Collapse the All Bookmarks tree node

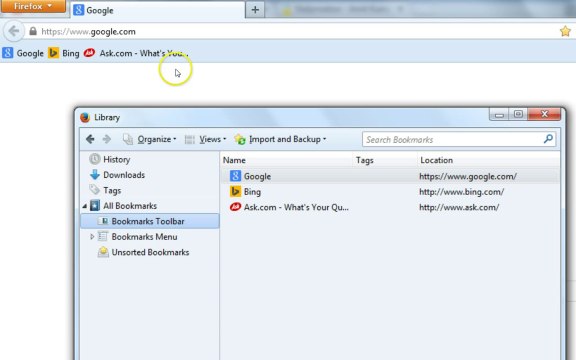[x=85, y=206]
